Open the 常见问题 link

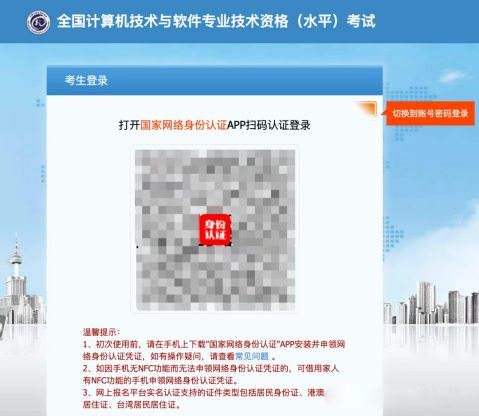[x=252, y=356]
